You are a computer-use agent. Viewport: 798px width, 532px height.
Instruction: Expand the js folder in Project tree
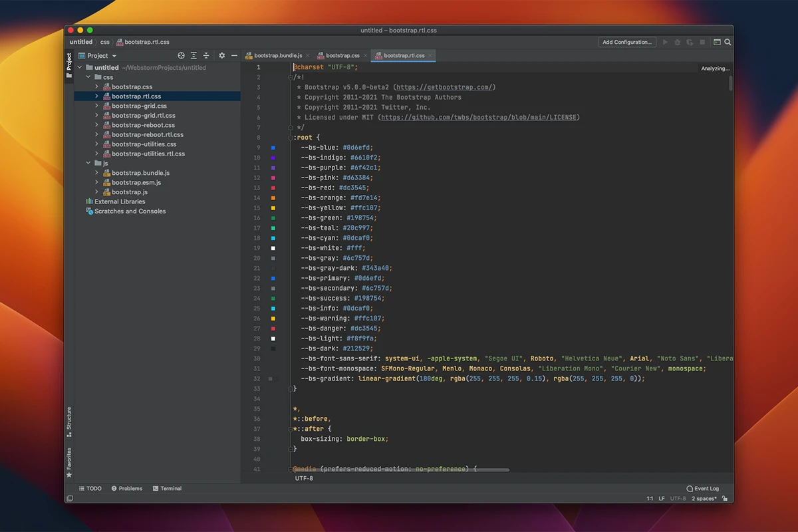(88, 163)
